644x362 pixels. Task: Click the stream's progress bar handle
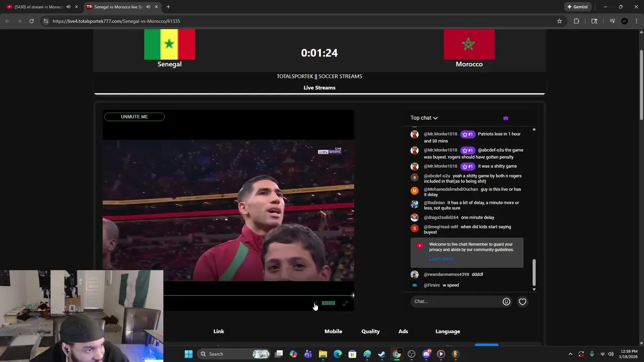point(353,295)
